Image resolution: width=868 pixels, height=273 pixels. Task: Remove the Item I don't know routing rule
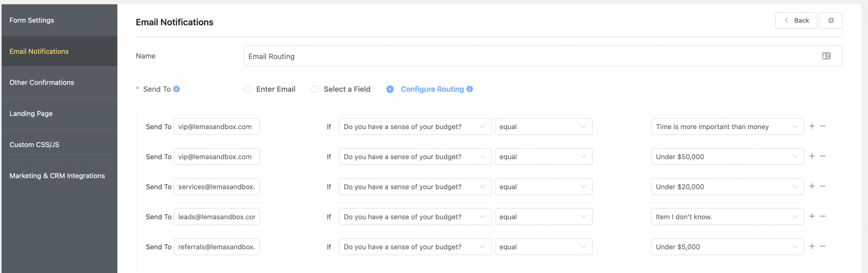point(823,217)
